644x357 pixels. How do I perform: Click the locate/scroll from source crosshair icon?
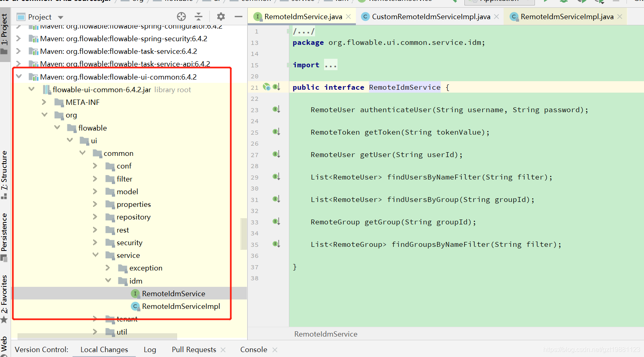point(181,17)
